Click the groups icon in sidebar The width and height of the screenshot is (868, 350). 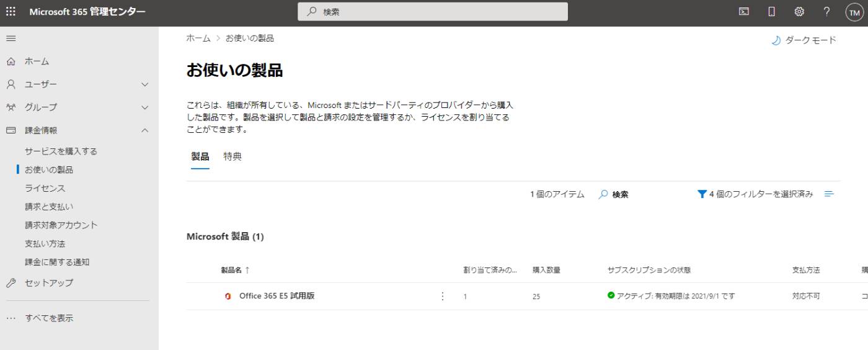(x=11, y=107)
